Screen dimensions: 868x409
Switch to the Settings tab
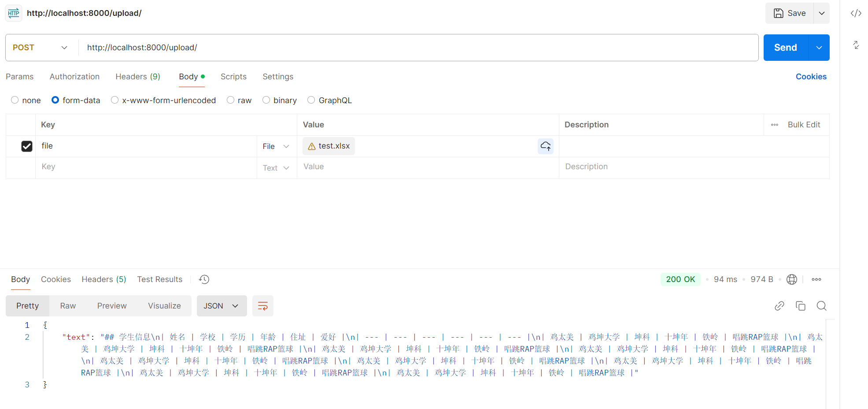tap(278, 77)
